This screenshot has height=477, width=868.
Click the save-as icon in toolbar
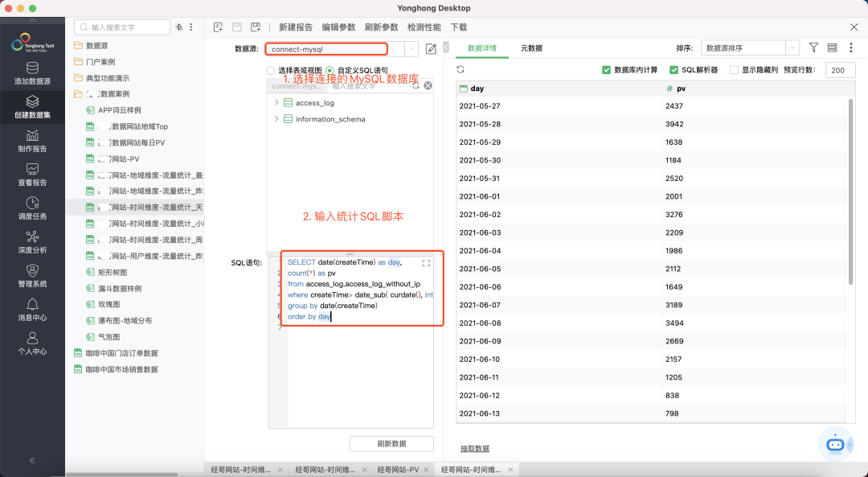point(256,27)
